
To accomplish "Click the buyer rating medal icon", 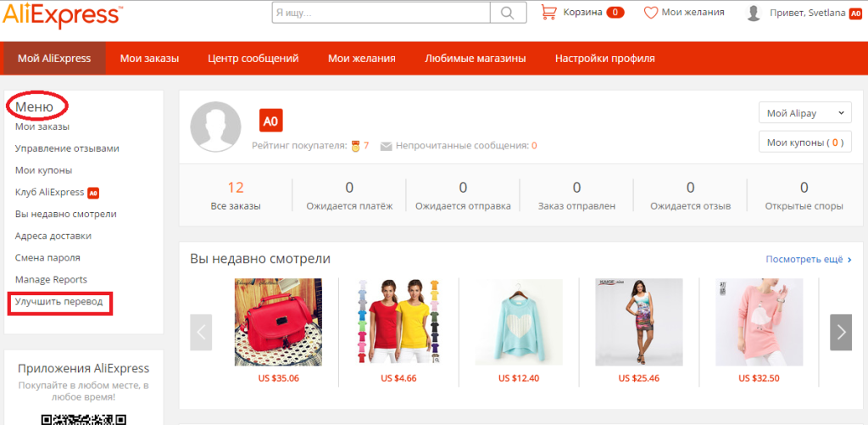I will click(x=355, y=146).
